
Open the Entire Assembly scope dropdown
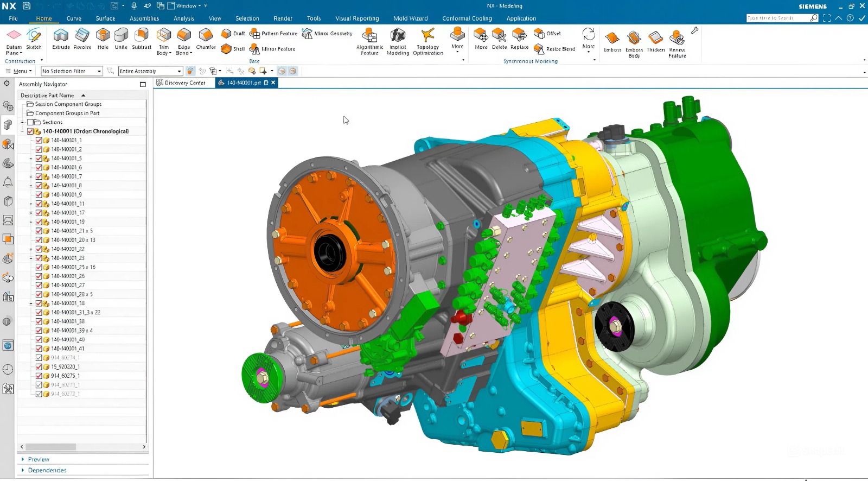(150, 71)
